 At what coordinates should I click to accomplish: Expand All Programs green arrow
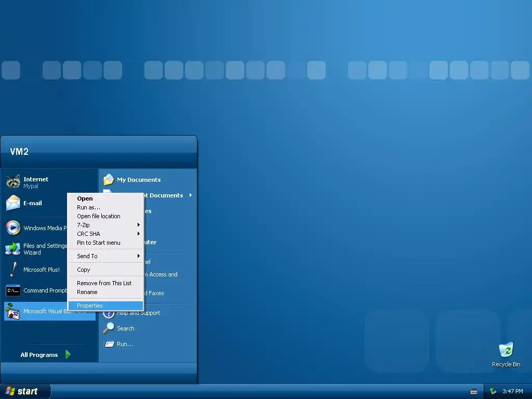(68, 354)
